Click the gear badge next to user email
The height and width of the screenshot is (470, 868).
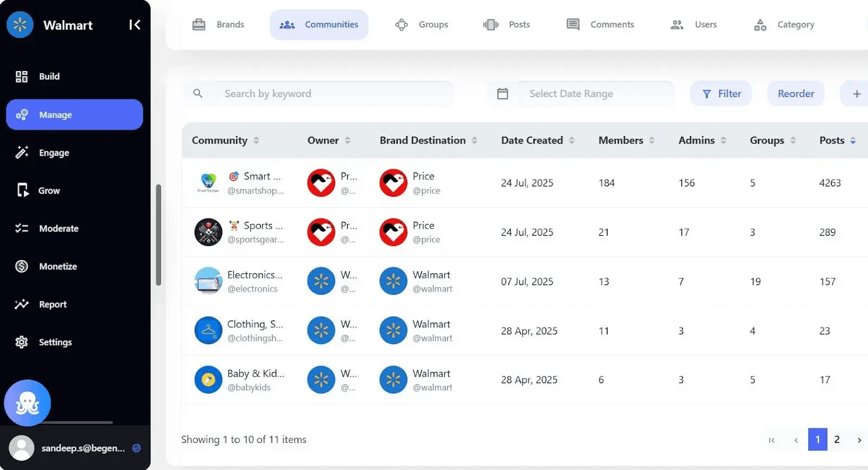pyautogui.click(x=137, y=448)
